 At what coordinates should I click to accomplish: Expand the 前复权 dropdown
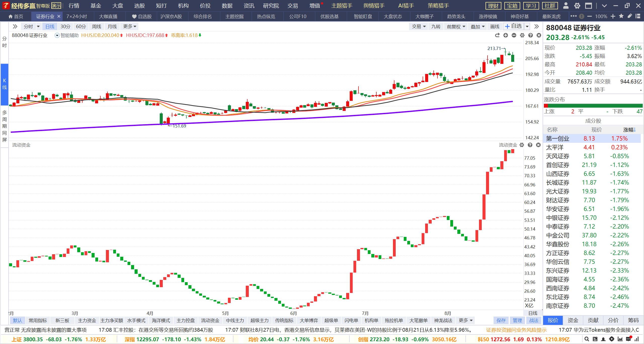tap(456, 26)
